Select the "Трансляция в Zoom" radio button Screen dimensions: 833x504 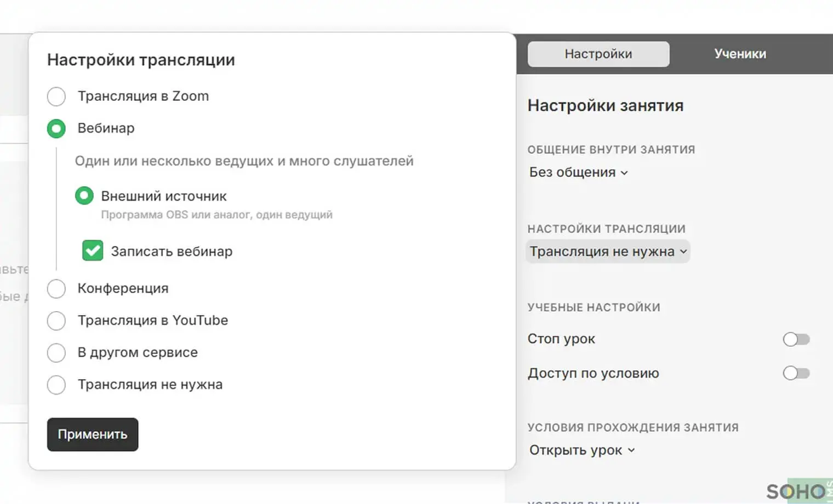click(56, 96)
